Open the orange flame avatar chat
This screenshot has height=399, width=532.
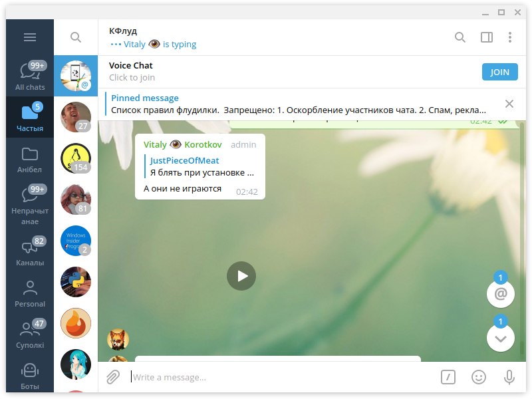pos(76,323)
